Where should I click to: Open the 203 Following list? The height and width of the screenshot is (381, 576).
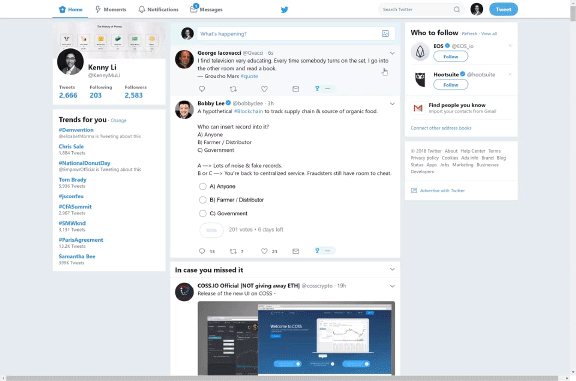96,96
